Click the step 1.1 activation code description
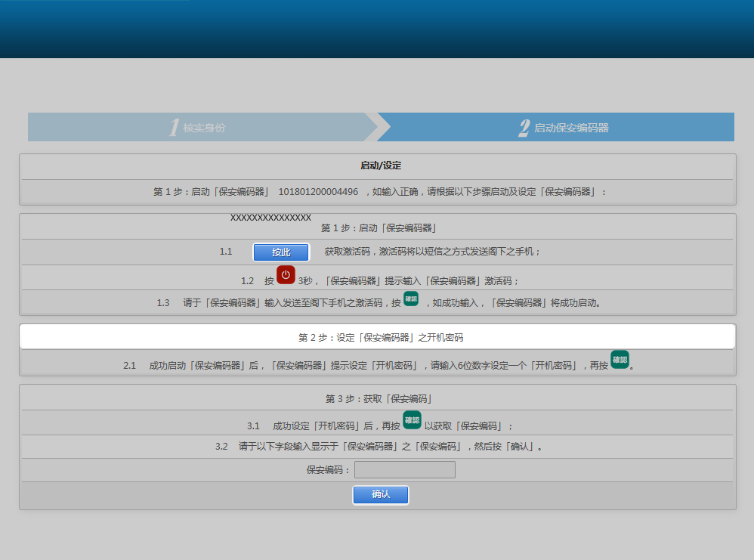Screen dimensions: 754x560 (432, 252)
